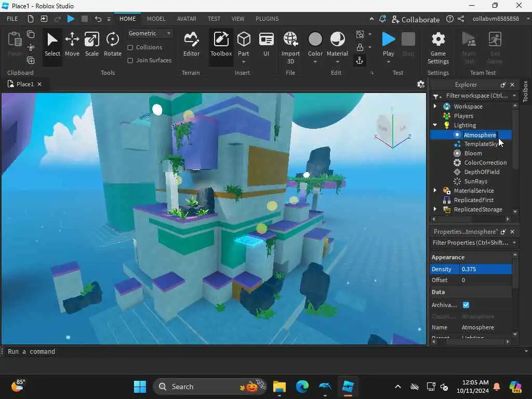Click the Material sphere icon

click(x=337, y=39)
